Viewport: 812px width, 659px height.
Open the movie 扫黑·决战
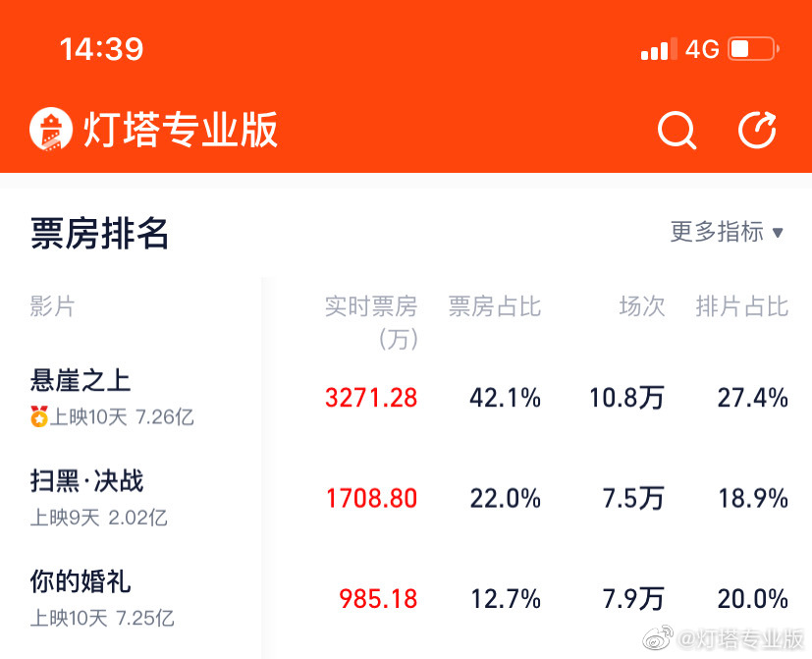click(87, 481)
